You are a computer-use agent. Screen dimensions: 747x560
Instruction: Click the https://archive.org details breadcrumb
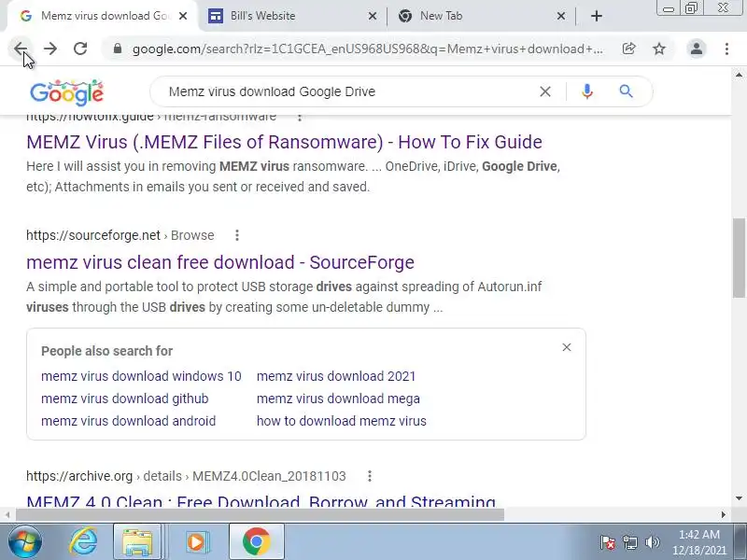click(x=186, y=476)
